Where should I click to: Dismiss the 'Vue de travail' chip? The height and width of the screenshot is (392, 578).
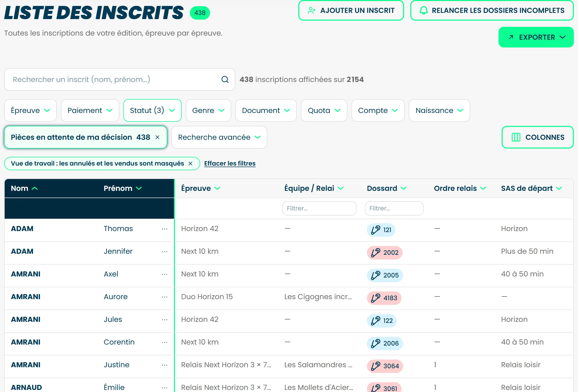[190, 164]
